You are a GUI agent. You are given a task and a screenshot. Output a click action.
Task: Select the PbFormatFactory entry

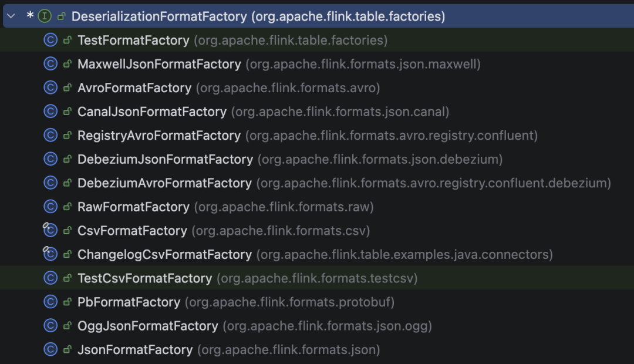(x=129, y=302)
